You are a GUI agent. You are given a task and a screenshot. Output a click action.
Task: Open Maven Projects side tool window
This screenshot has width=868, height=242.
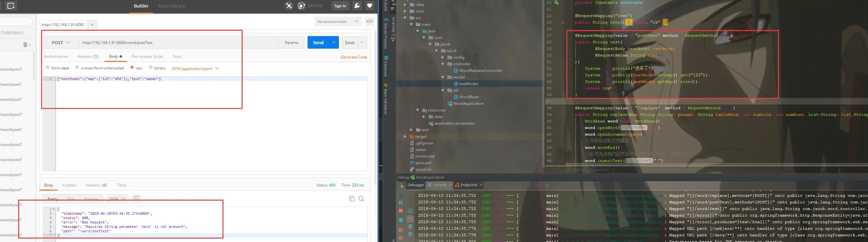[x=386, y=33]
